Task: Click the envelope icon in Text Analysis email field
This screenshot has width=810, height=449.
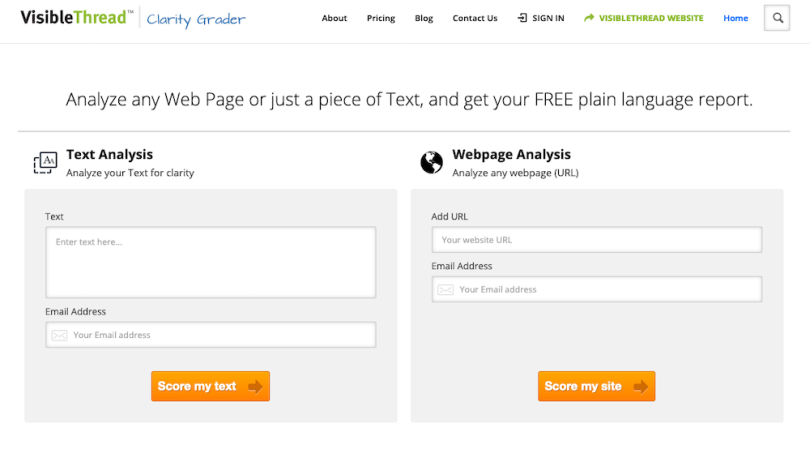Action: click(x=60, y=335)
